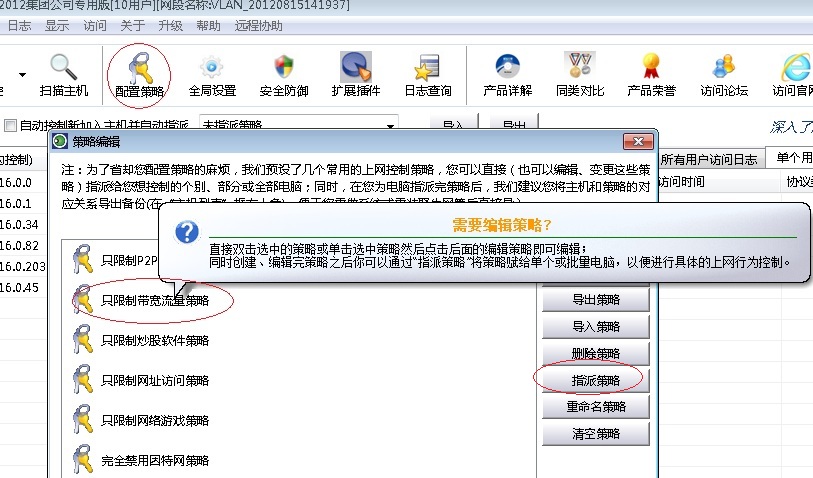Open the 远程协助 (Remote Assistance) menu

(x=259, y=25)
